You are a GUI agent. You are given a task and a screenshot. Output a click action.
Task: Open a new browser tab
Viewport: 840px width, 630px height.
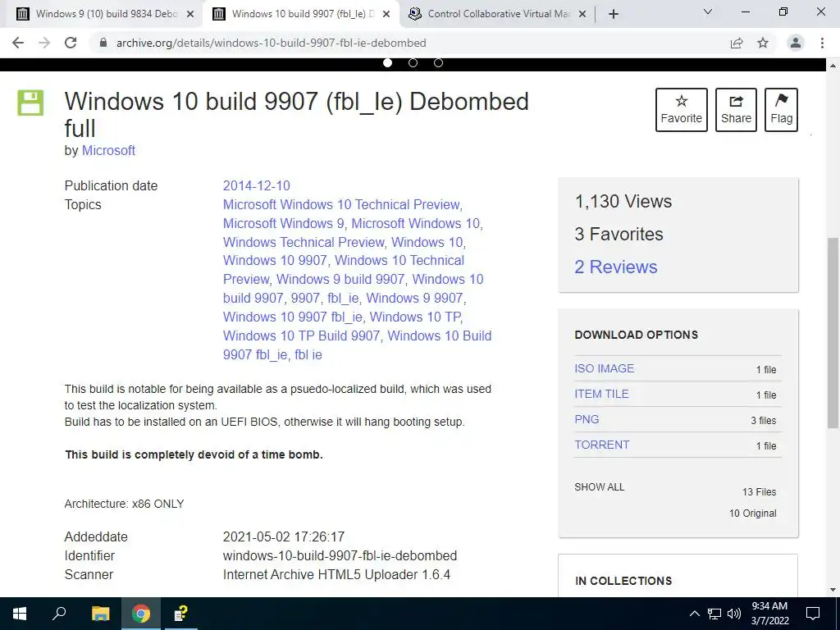pos(614,15)
